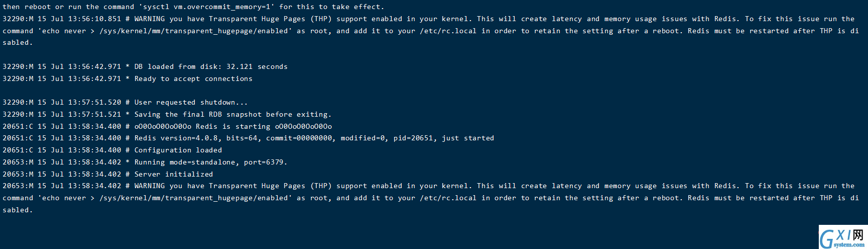The image size is (868, 249).
Task: Click the last '/etc/rc.local' path text
Action: tap(448, 198)
